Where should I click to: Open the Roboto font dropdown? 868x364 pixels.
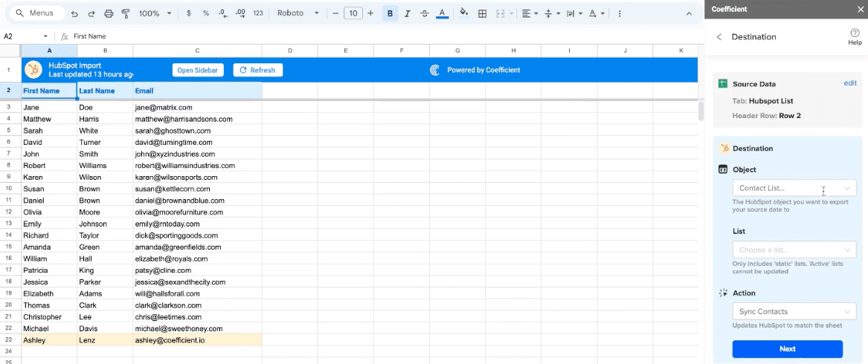coord(298,13)
